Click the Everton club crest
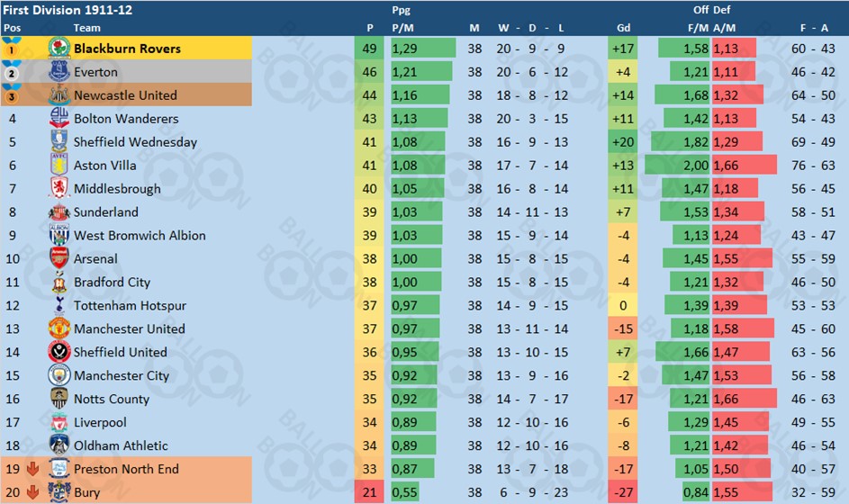Image resolution: width=849 pixels, height=504 pixels. point(59,71)
